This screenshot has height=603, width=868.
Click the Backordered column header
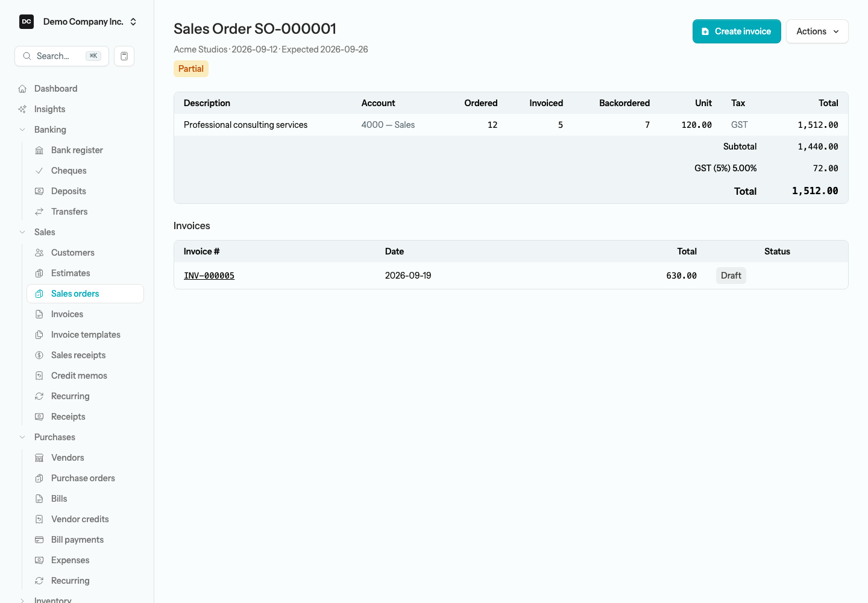624,103
